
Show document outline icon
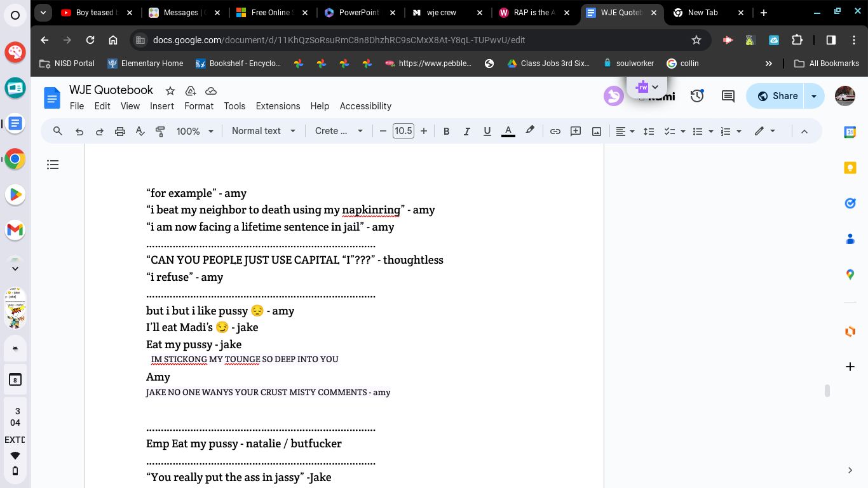53,165
